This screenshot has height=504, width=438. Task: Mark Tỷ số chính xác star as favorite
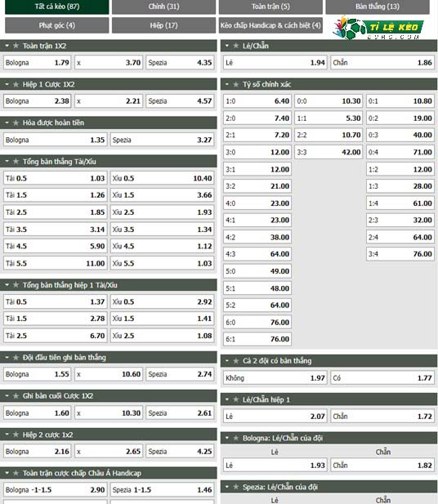(235, 84)
